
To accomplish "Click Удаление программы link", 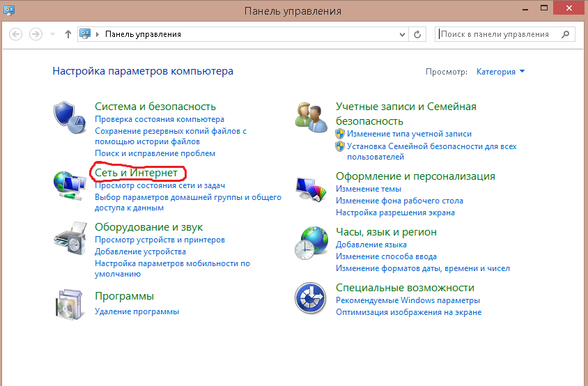I will [x=137, y=311].
